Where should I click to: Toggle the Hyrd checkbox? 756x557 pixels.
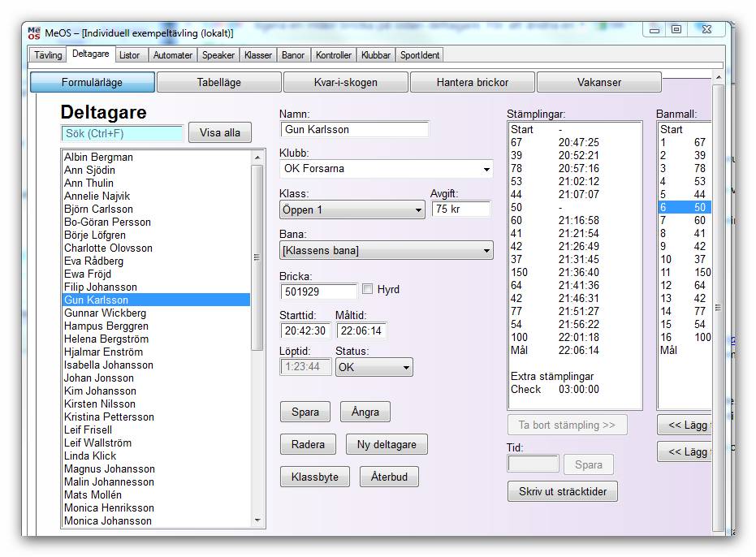367,289
